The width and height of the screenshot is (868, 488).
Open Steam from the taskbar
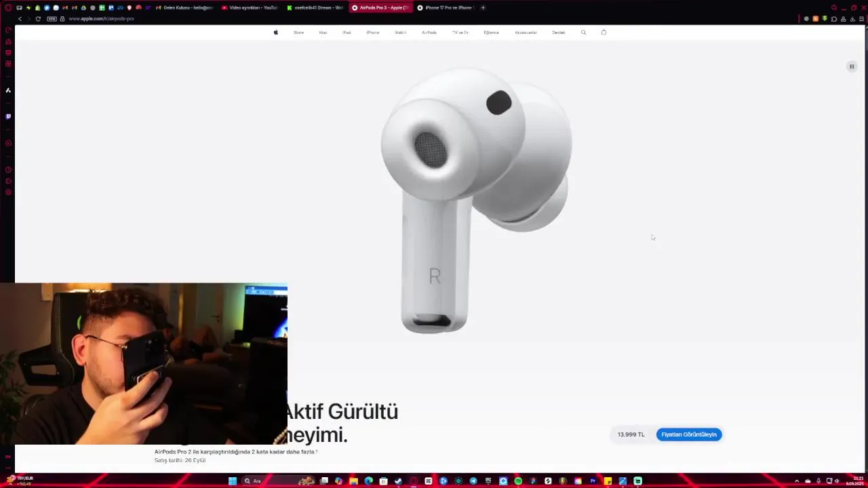coord(398,481)
